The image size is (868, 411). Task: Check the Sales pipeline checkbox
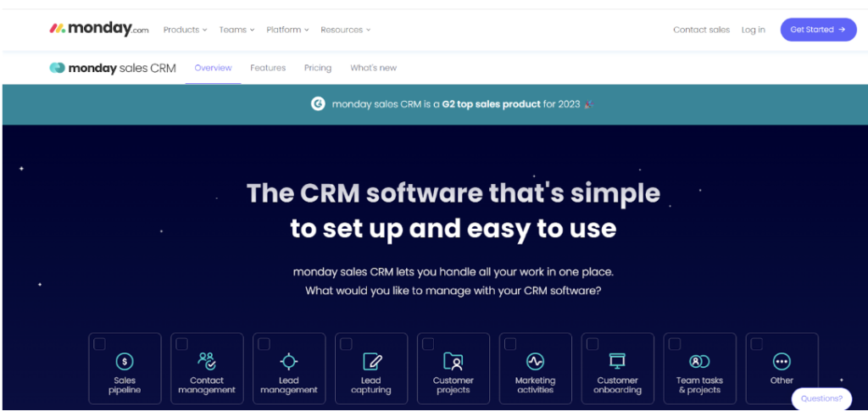99,344
